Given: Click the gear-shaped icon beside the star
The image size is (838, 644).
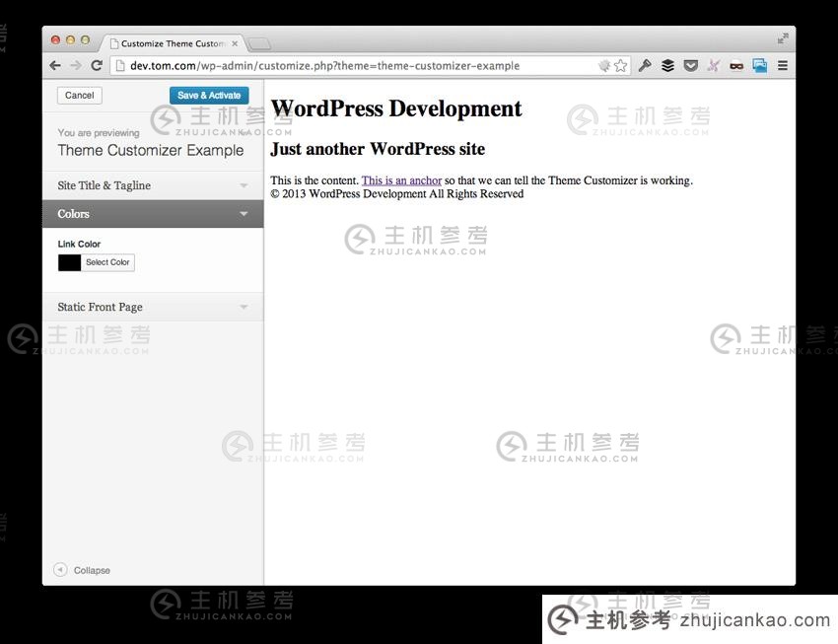Looking at the screenshot, I should (604, 66).
